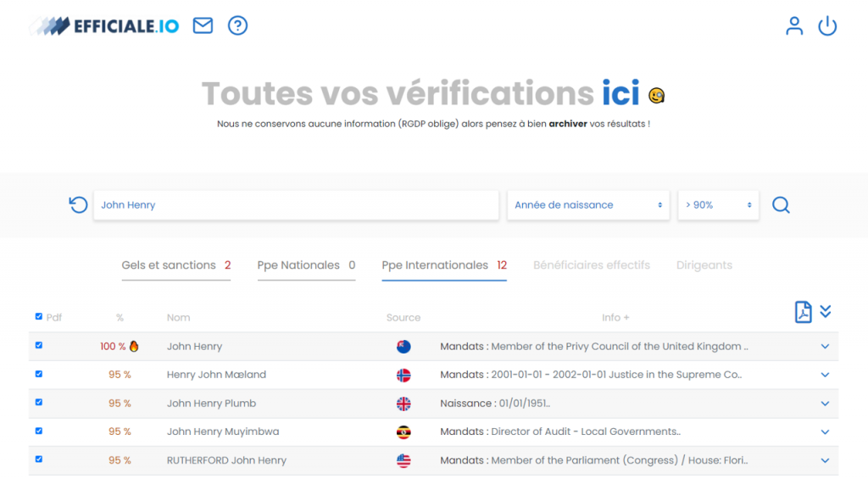Click the name search field containing John Henry
The height and width of the screenshot is (479, 868).
296,205
